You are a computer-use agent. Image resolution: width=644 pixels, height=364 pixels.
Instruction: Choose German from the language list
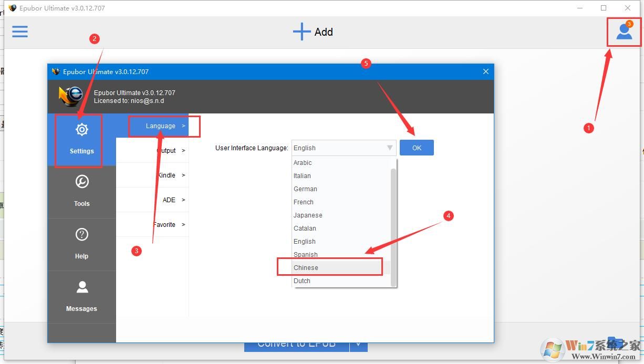click(341, 189)
